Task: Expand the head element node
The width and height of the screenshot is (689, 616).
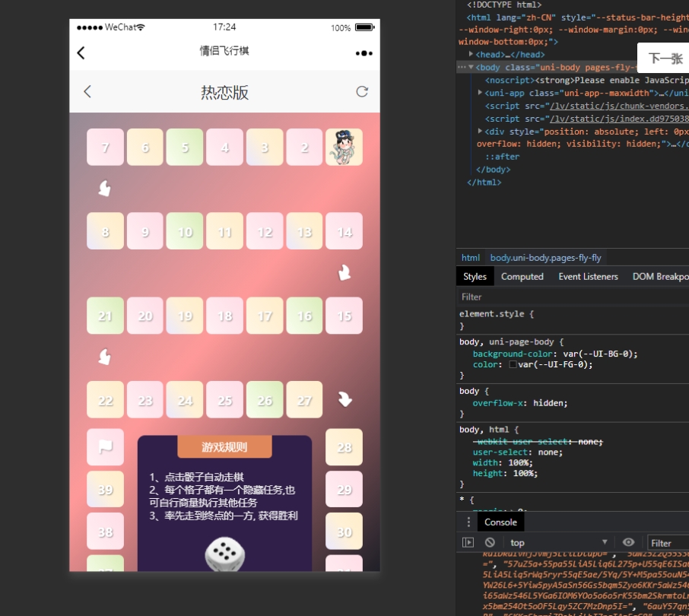Action: pos(472,55)
